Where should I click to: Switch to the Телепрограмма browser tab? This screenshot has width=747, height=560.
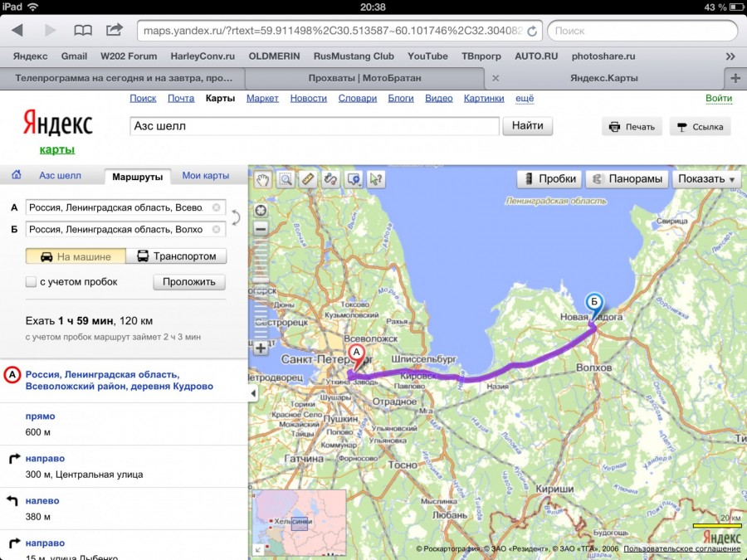pyautogui.click(x=123, y=78)
